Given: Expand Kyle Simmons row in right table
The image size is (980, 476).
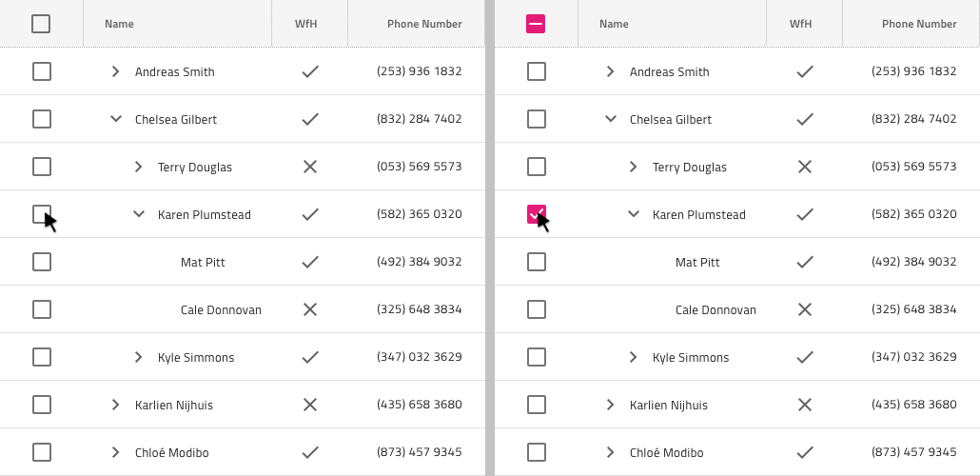Looking at the screenshot, I should (633, 357).
